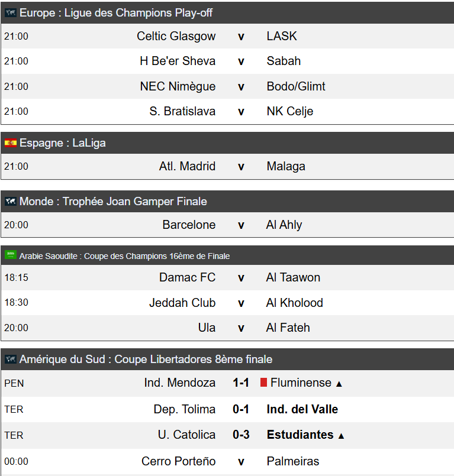The width and height of the screenshot is (454, 476).
Task: Click the triangle arrow after Estudiantes
Action: click(341, 436)
